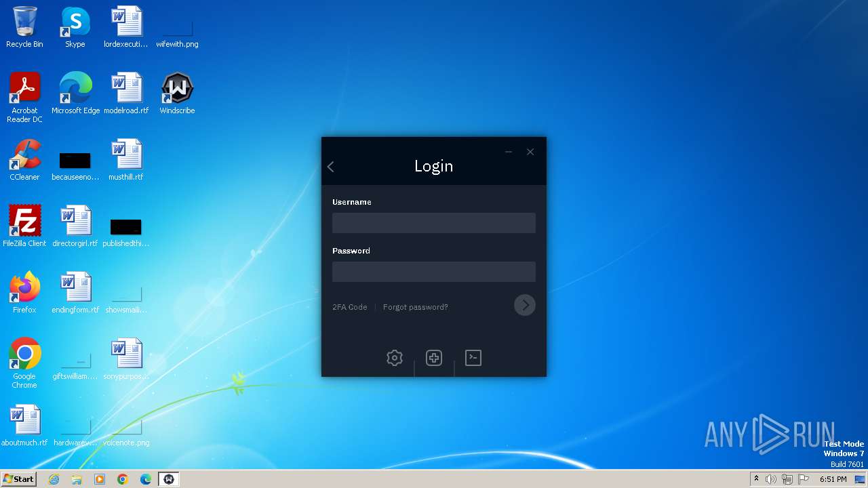Screen dimensions: 868x488
Task: Select the Windscribe desktop shortcut
Action: 177,94
